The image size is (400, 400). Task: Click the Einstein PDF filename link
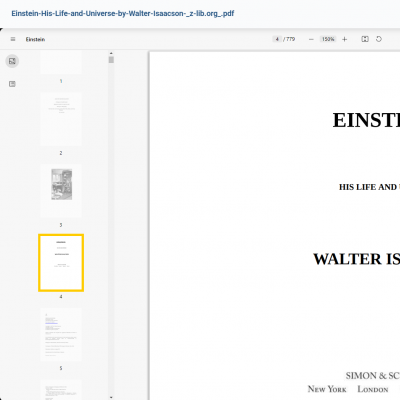pyautogui.click(x=123, y=14)
